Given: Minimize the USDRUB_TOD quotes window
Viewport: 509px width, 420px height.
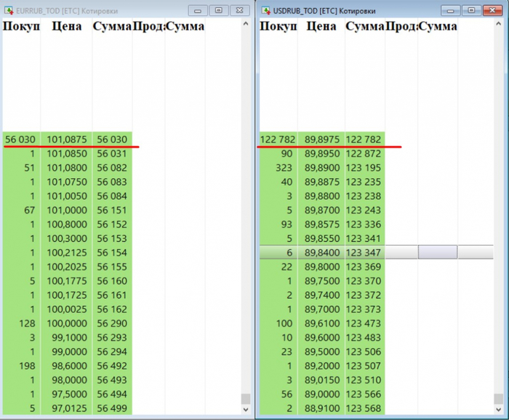Looking at the screenshot, I should click(x=452, y=10).
